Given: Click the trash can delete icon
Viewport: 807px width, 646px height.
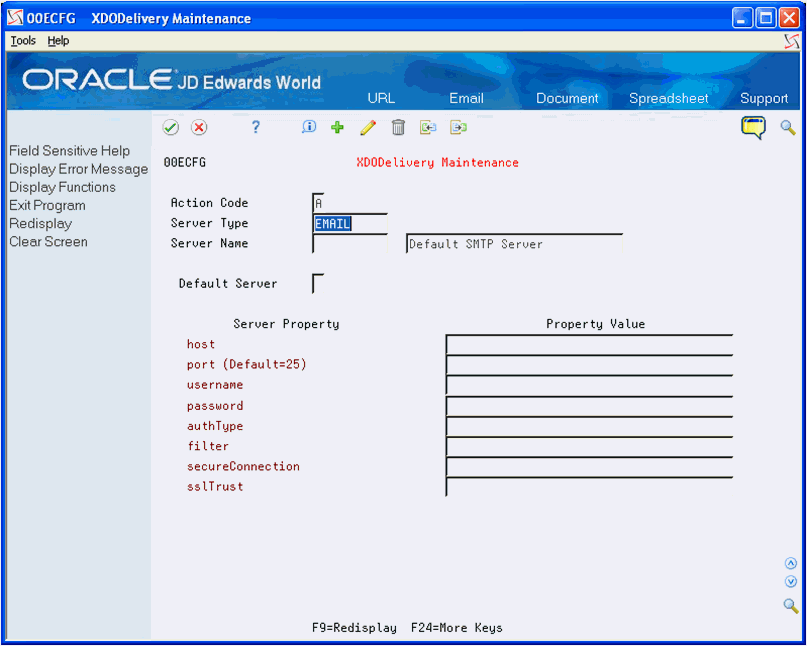Looking at the screenshot, I should 398,127.
